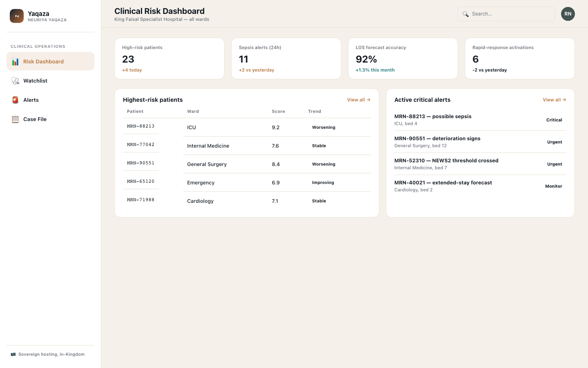The image size is (588, 368).
Task: Open the Sepsis alerts (24h) card
Action: point(286,58)
